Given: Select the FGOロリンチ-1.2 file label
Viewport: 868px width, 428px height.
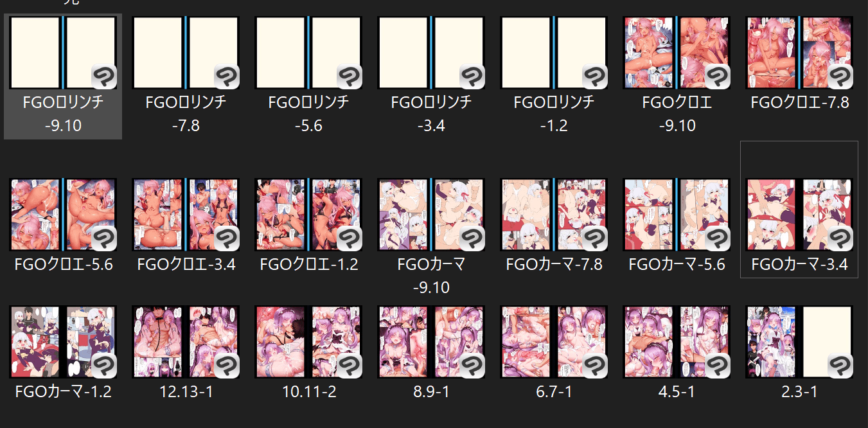Looking at the screenshot, I should 554,114.
